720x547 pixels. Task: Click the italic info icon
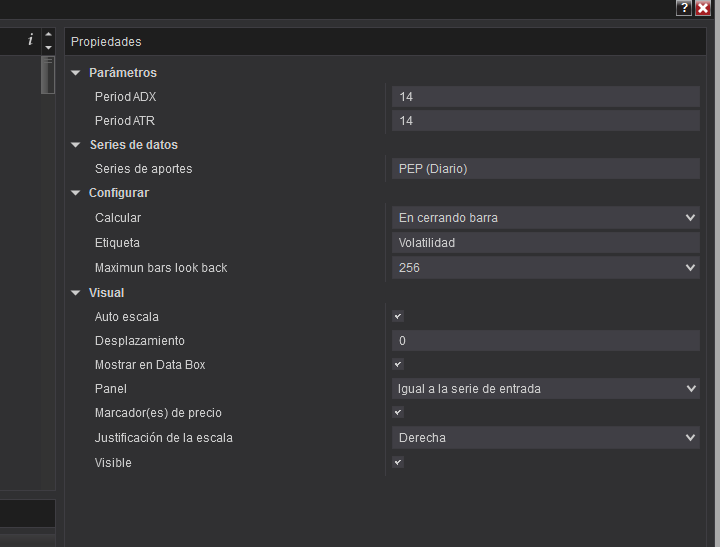click(30, 40)
